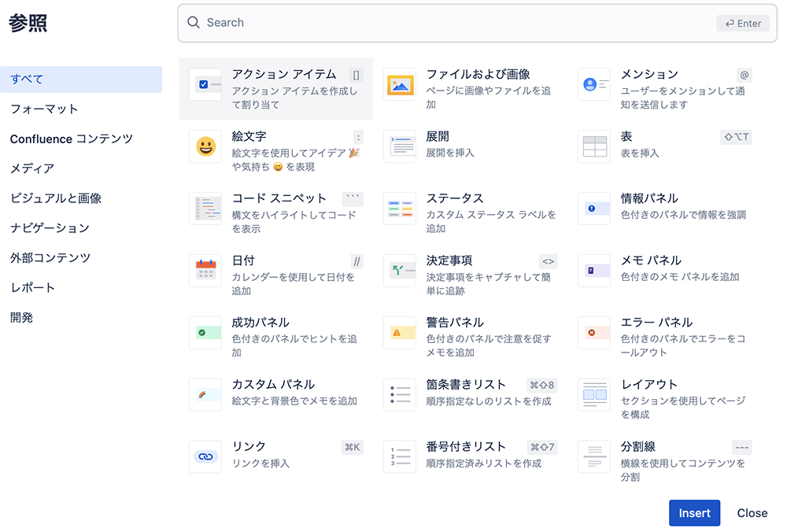
Task: Click the action item checkbox icon
Action: click(x=205, y=84)
